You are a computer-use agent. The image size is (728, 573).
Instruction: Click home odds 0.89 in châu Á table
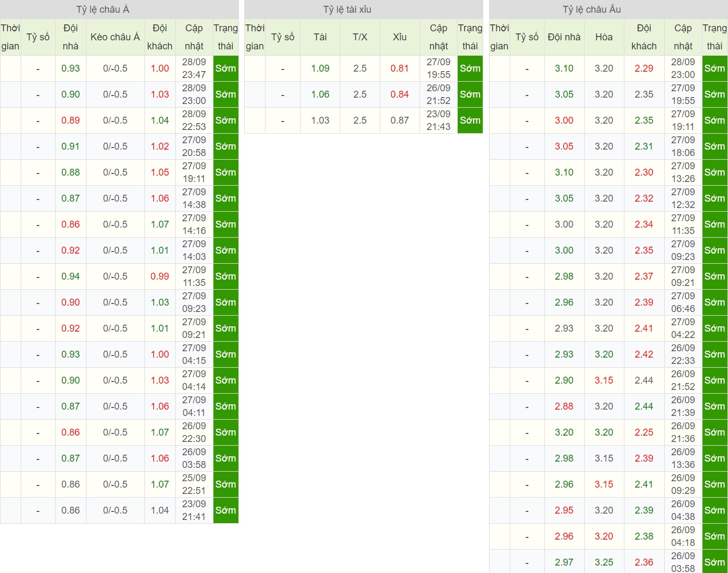(71, 120)
